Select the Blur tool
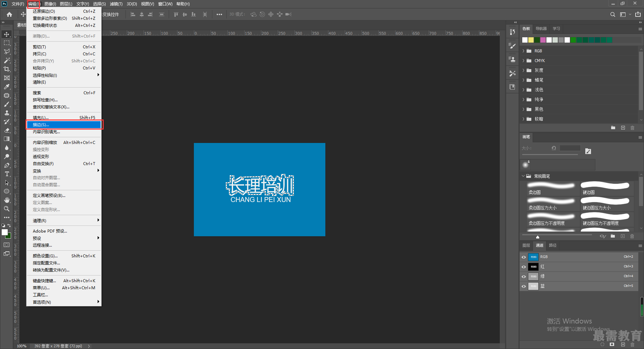 tap(7, 148)
